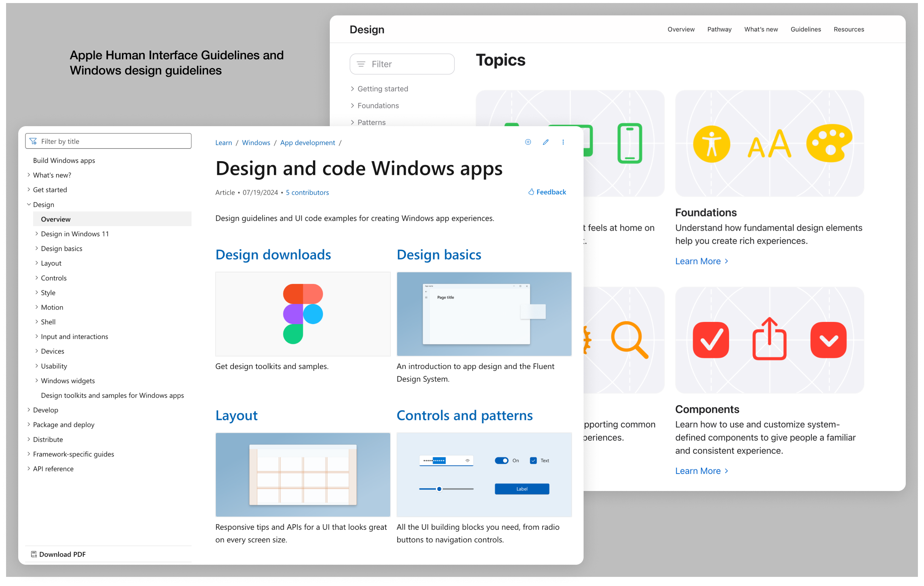Expand the Develop section
The width and height of the screenshot is (924, 586).
29,410
